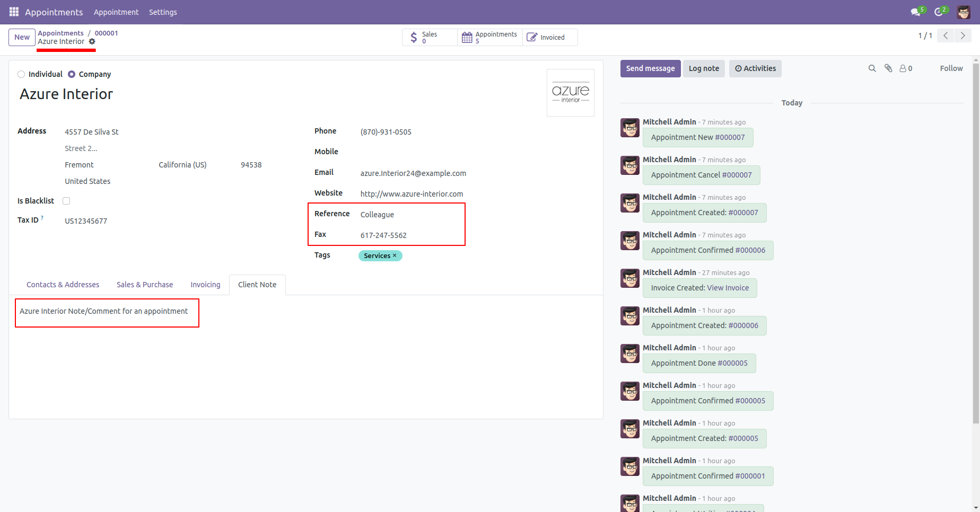Open the Settings menu
Screen dimensions: 980x512
tap(163, 12)
